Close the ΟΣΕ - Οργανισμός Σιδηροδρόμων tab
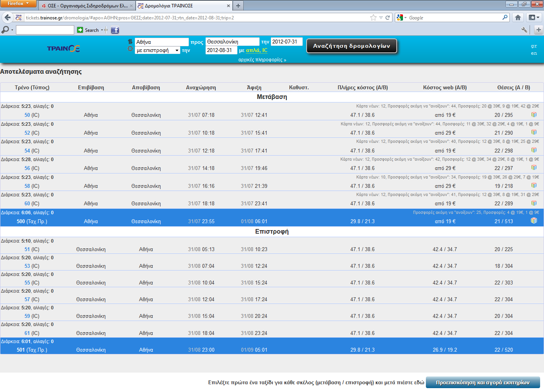 click(x=131, y=6)
